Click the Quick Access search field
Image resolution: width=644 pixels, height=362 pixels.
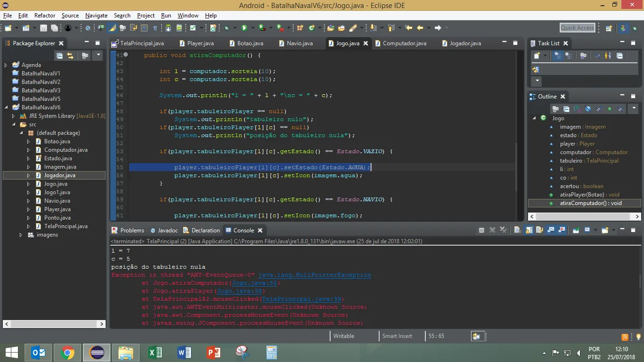click(578, 28)
